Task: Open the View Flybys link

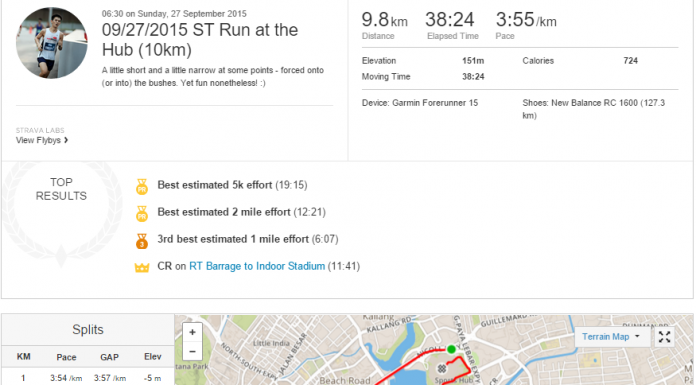Action: pyautogui.click(x=42, y=140)
